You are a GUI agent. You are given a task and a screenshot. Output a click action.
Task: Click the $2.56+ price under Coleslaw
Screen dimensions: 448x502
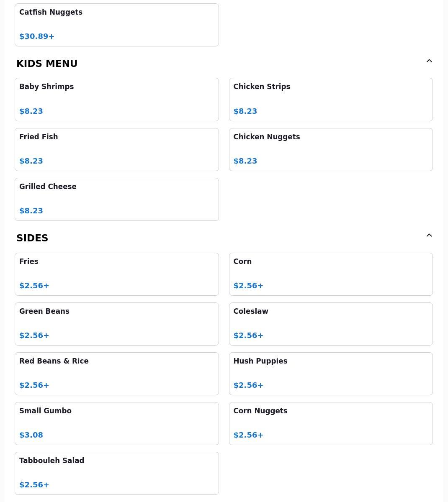(x=248, y=336)
